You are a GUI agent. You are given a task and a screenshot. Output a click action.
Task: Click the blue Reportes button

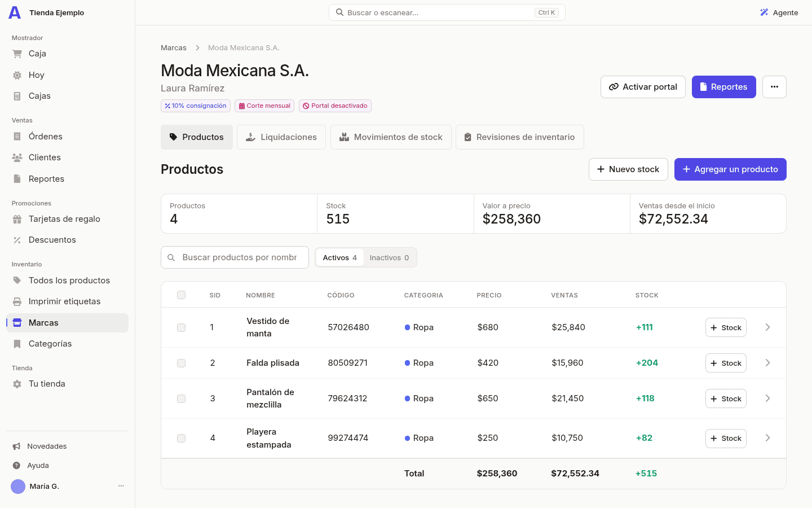723,87
